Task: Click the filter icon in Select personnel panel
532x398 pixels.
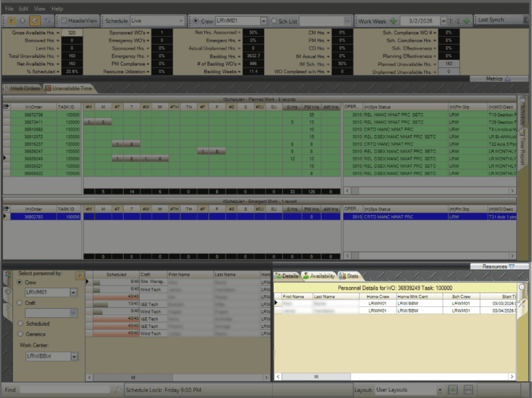Action: [x=79, y=275]
